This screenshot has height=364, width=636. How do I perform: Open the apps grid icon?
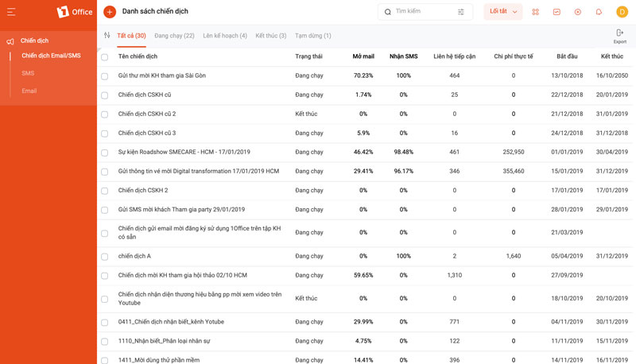535,12
